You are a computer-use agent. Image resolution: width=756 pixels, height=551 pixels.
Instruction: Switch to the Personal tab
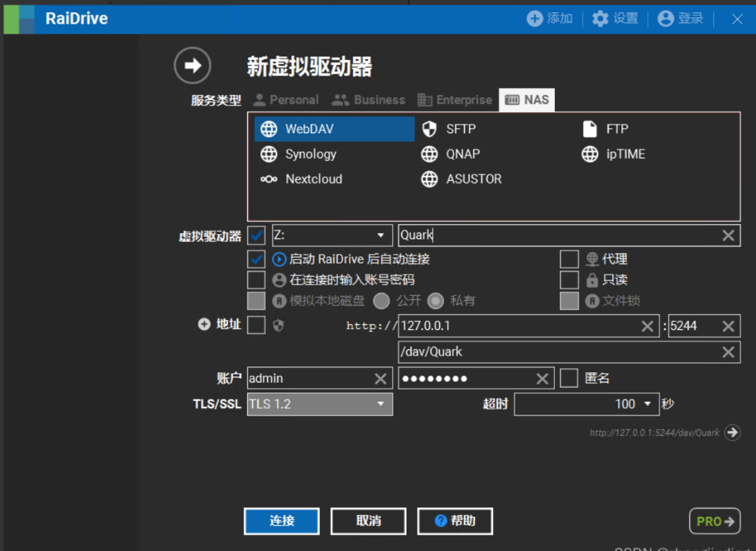click(x=286, y=100)
